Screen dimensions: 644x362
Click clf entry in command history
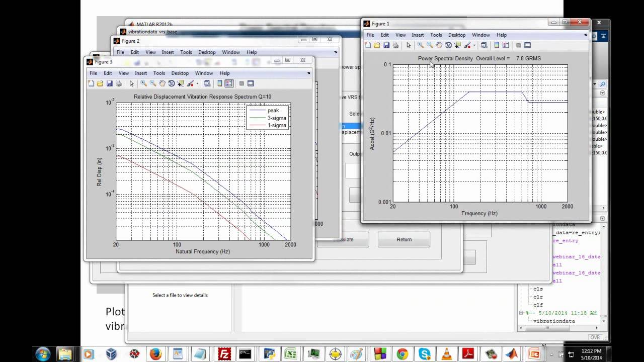point(538,305)
